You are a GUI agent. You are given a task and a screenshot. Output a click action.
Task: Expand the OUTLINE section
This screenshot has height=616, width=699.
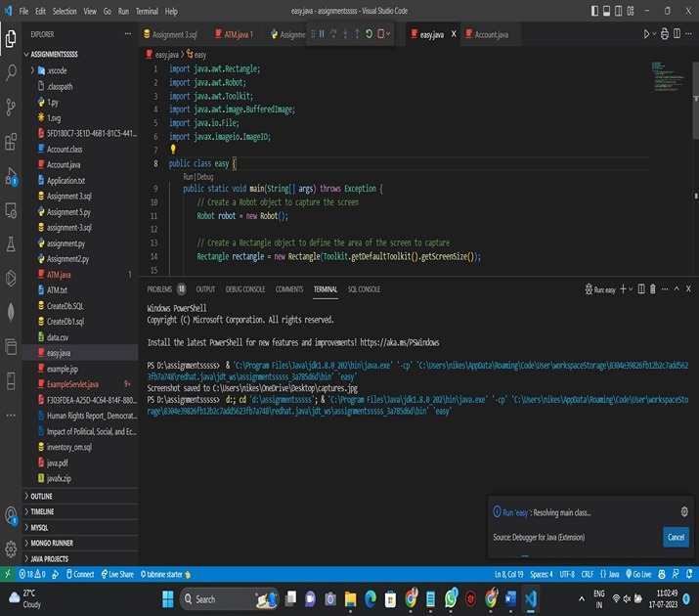[41, 497]
